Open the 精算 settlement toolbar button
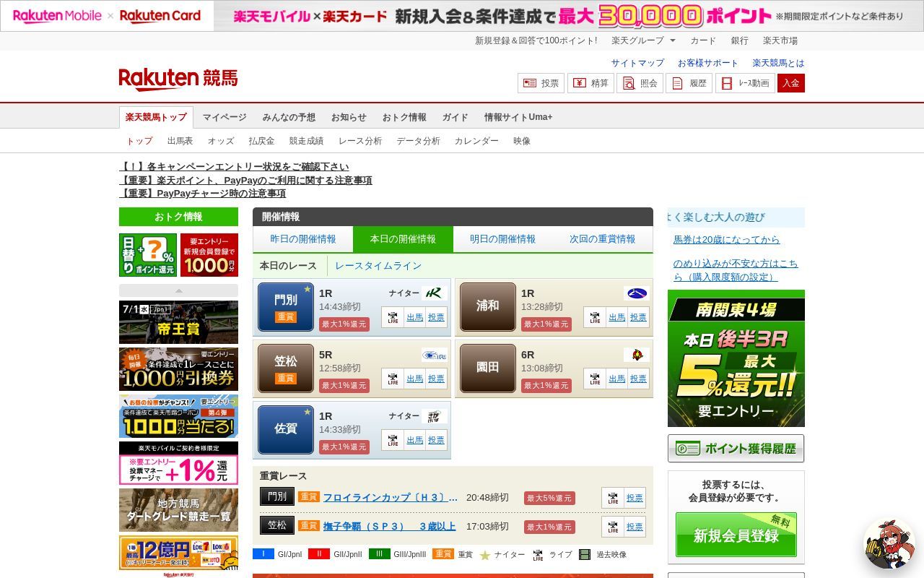This screenshot has height=578, width=924. click(x=590, y=83)
